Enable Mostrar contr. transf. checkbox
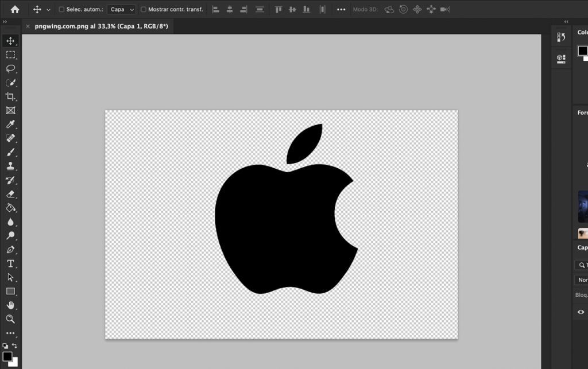 [143, 9]
